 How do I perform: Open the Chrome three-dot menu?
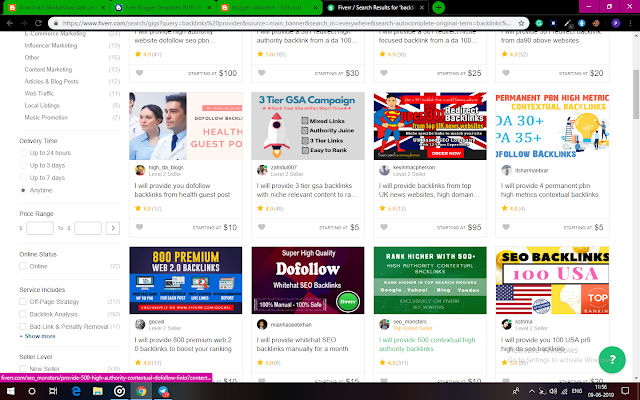(631, 23)
